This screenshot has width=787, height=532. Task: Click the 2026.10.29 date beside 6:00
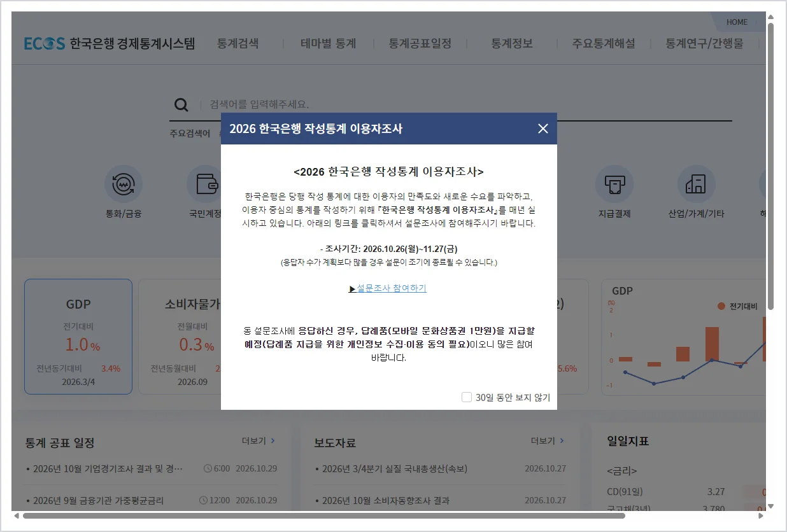(257, 469)
